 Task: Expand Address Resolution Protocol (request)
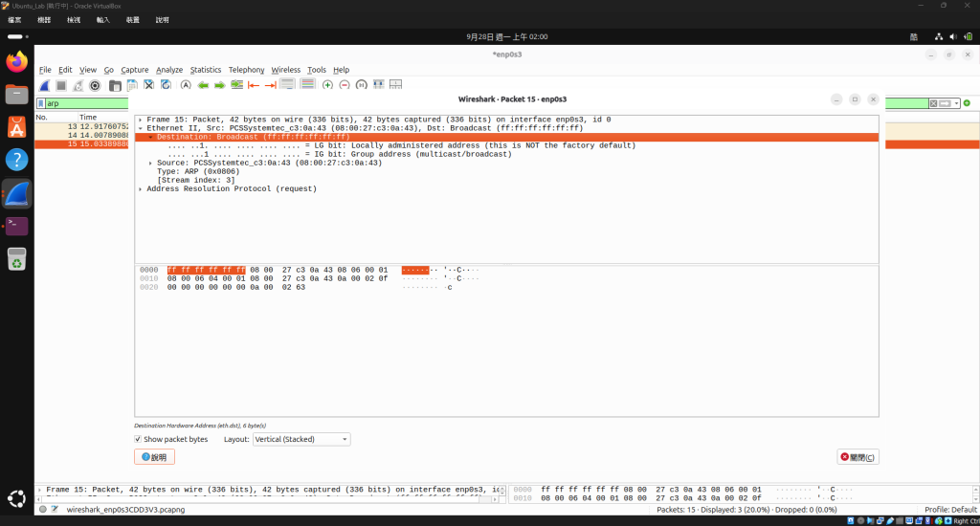click(141, 188)
